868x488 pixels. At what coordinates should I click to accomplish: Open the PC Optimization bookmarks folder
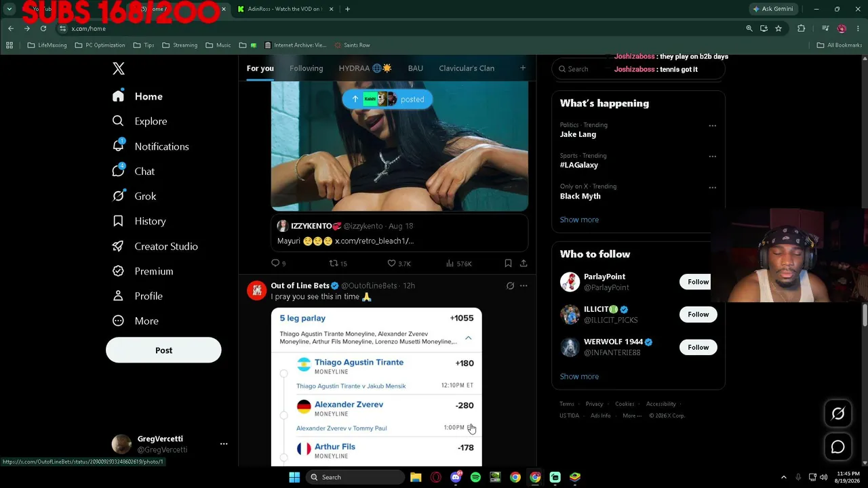(100, 45)
